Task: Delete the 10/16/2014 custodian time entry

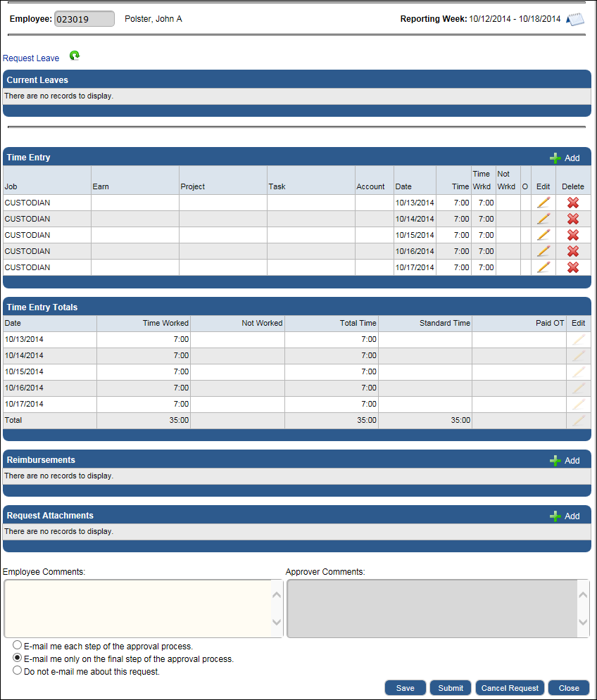Action: pyautogui.click(x=573, y=251)
